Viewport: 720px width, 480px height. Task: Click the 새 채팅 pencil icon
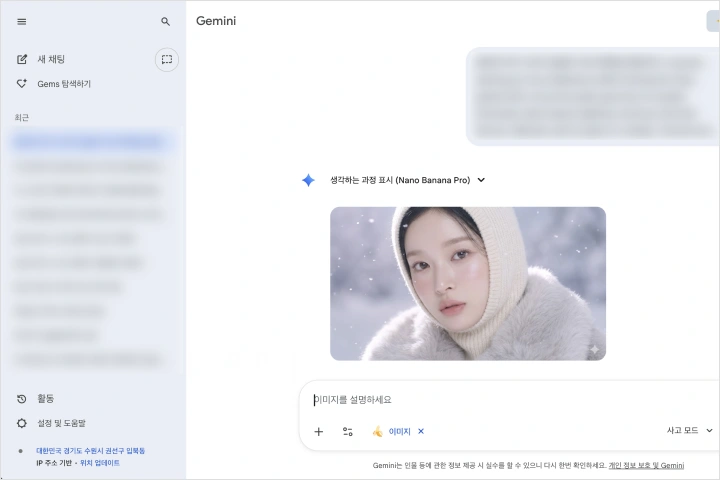point(22,59)
